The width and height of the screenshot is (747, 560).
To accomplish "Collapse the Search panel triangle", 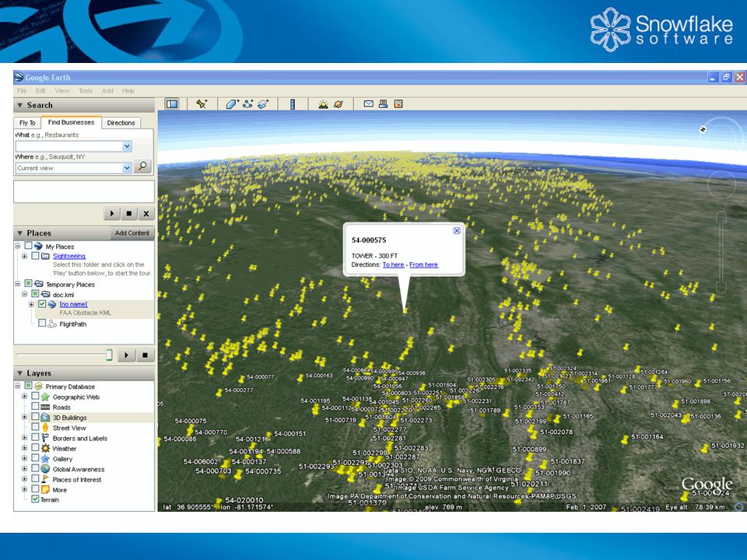I will tap(20, 105).
